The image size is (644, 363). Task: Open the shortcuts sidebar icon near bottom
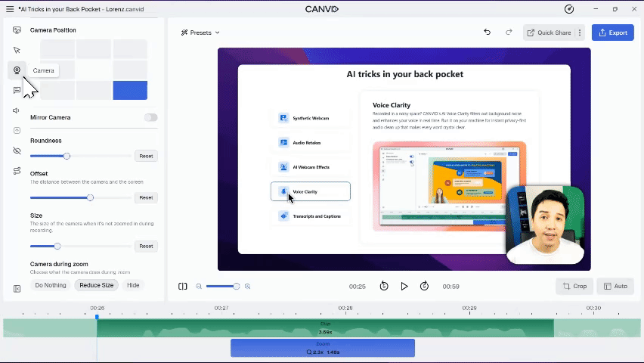pyautogui.click(x=17, y=171)
